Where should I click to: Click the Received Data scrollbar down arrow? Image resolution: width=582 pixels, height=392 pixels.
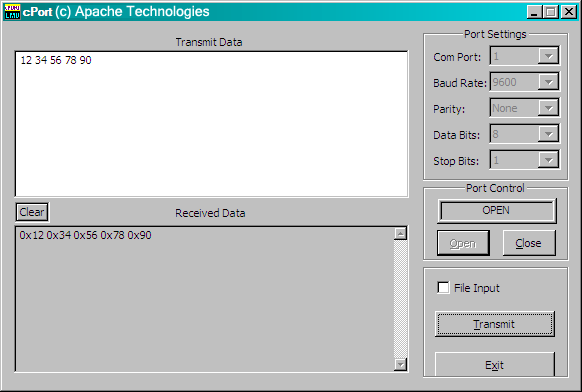click(400, 364)
